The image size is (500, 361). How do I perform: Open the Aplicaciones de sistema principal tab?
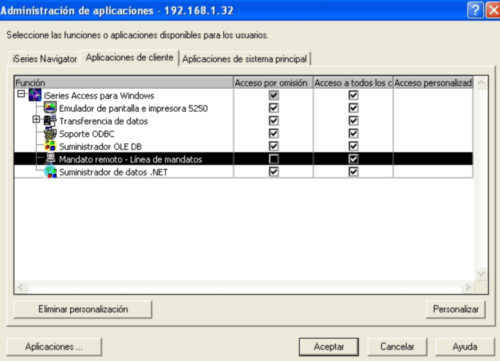click(244, 59)
